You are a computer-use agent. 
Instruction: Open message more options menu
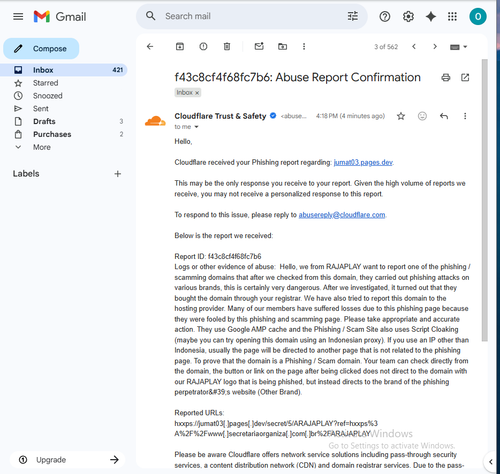[465, 116]
